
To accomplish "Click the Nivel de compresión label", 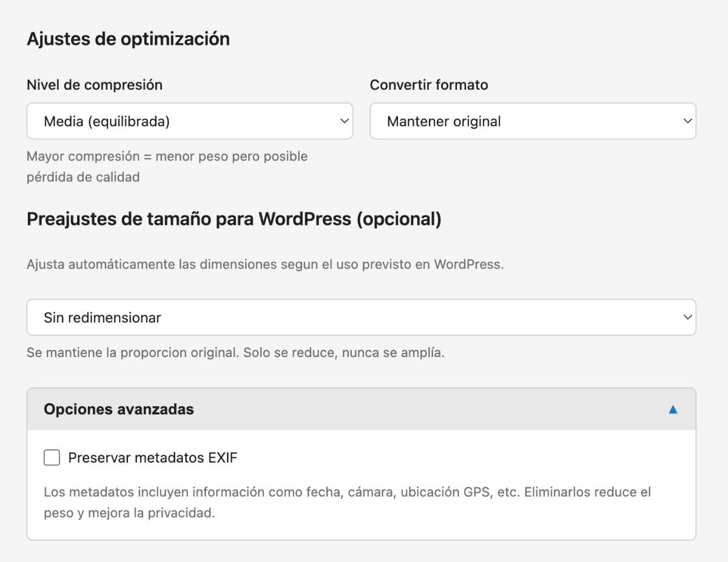I will (x=94, y=85).
